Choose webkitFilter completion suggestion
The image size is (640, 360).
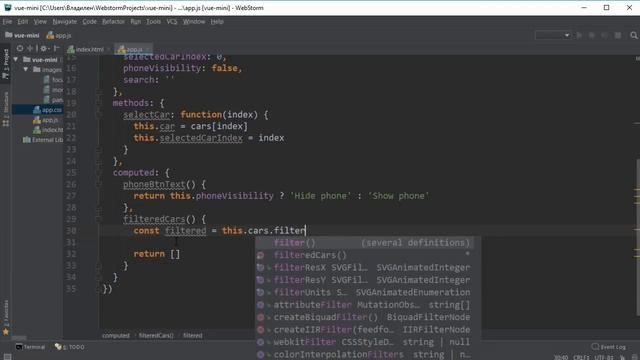pos(364,342)
